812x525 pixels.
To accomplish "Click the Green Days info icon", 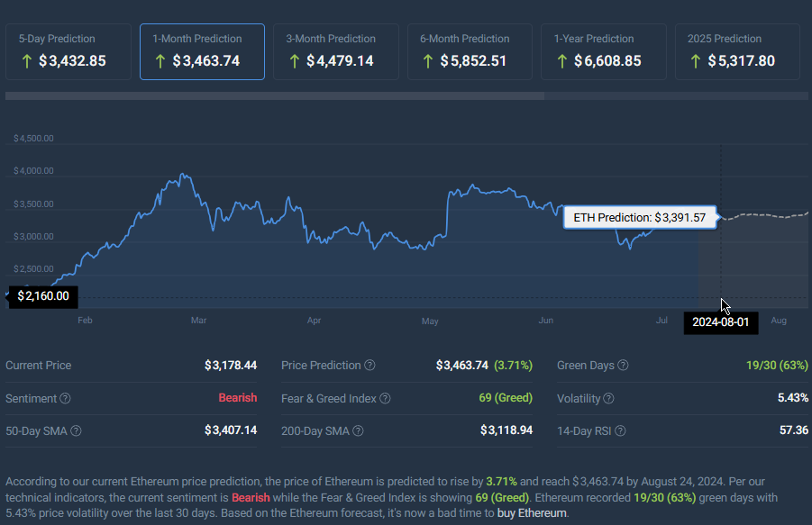I will coord(623,366).
